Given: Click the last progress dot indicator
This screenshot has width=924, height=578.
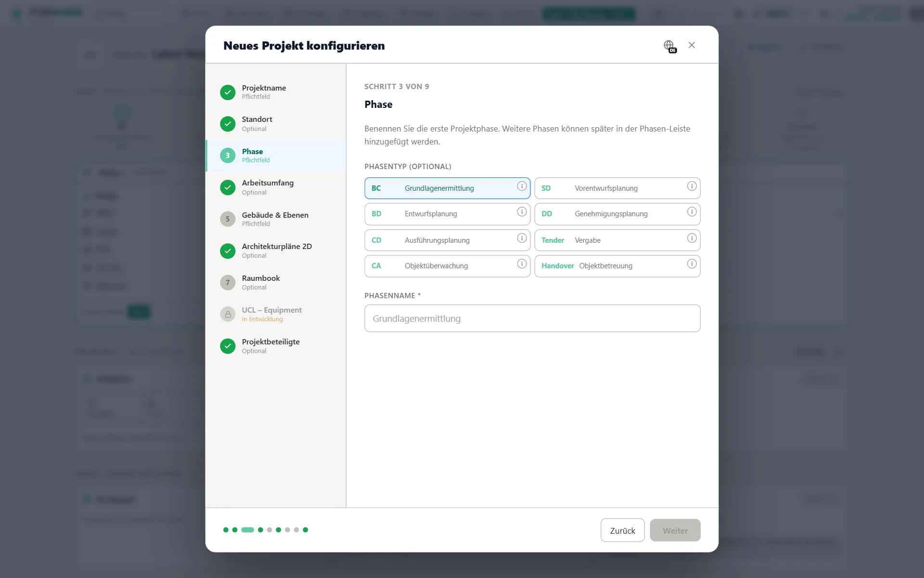Looking at the screenshot, I should 305,530.
